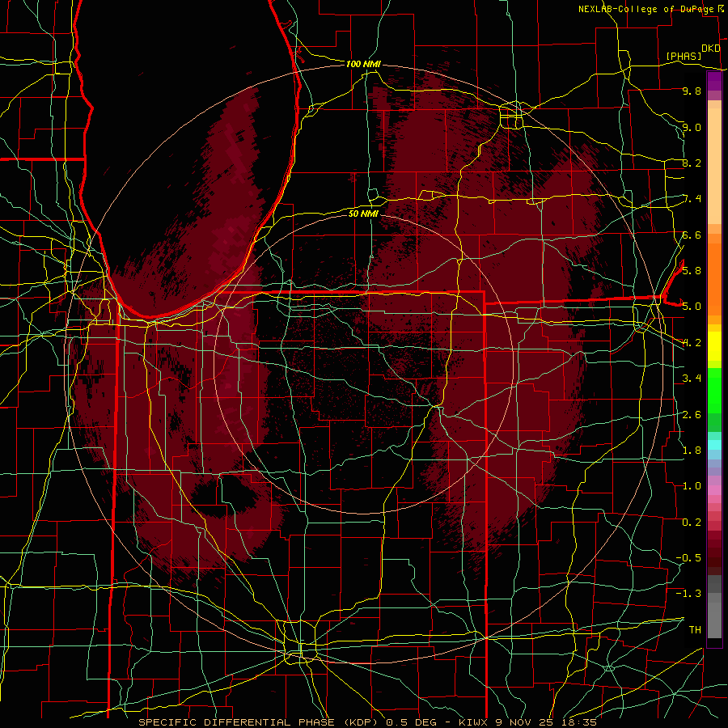Pick the bright green color bar band
The height and width of the screenshot is (728, 728).
[714, 392]
